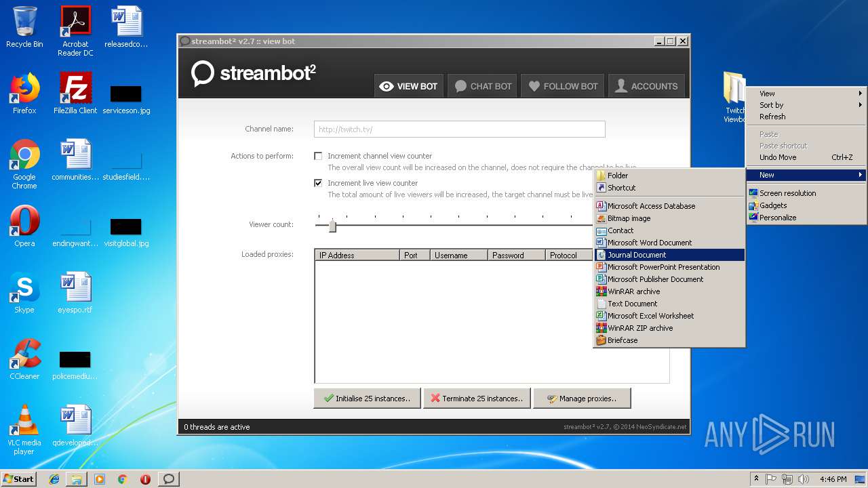Screen dimensions: 868x488
Task: Create new Microsoft Word Document
Action: (669, 243)
